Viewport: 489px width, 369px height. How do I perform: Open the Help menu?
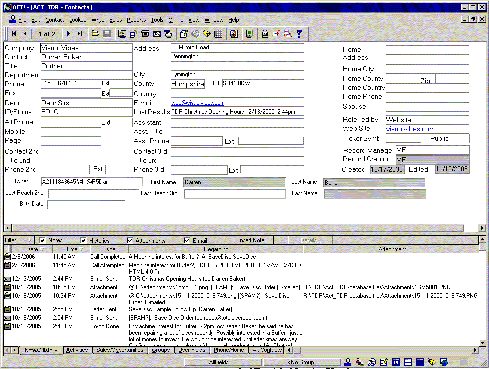(234, 20)
